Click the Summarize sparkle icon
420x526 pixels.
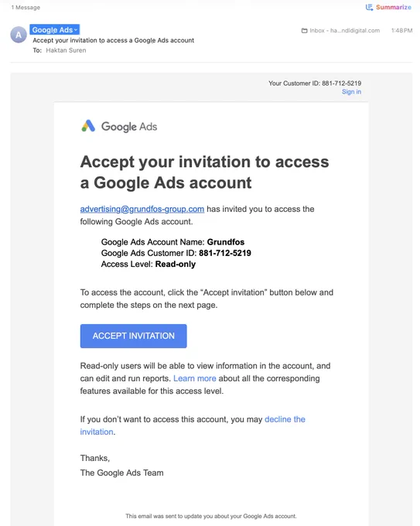(x=369, y=7)
